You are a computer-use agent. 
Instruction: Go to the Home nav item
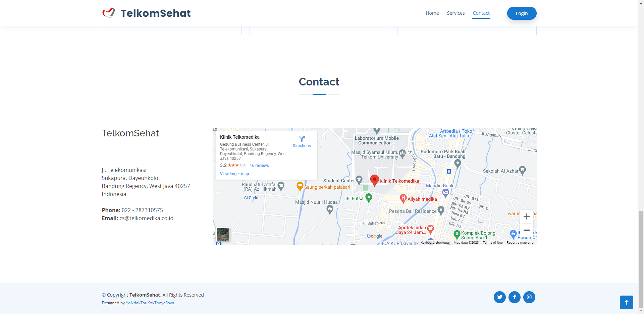(x=432, y=13)
